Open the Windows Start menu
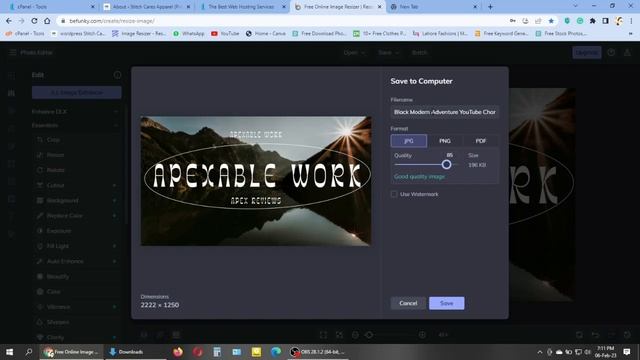Image resolution: width=640 pixels, height=360 pixels. pos(9,352)
